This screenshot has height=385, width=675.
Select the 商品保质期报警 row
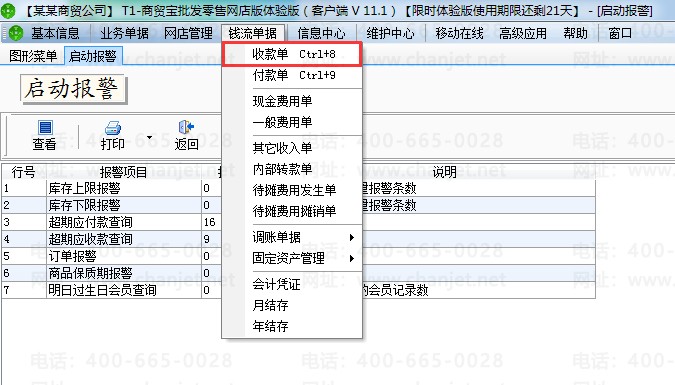(298, 273)
